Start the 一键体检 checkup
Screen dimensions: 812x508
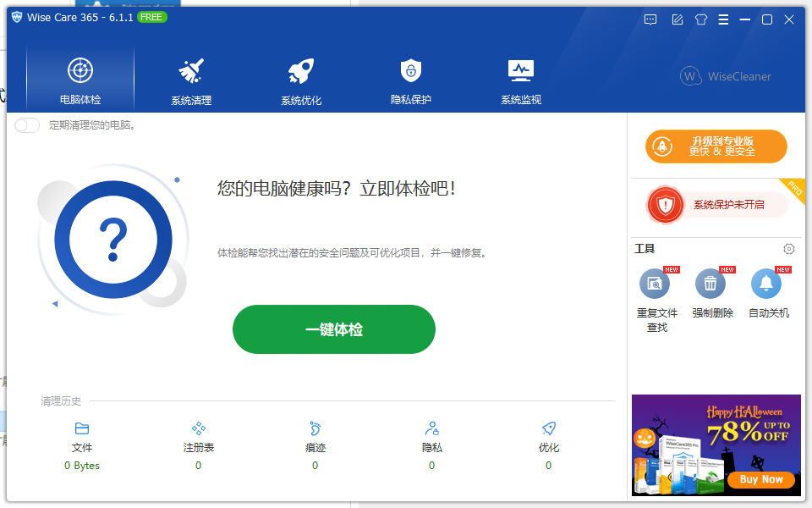click(x=334, y=329)
